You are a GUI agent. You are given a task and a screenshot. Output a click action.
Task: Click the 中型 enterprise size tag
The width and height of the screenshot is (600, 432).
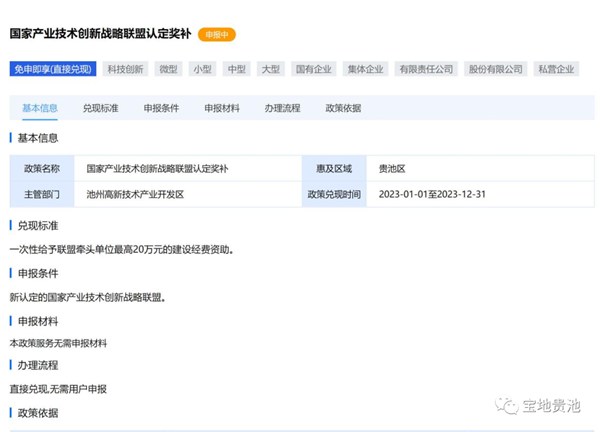pyautogui.click(x=236, y=69)
